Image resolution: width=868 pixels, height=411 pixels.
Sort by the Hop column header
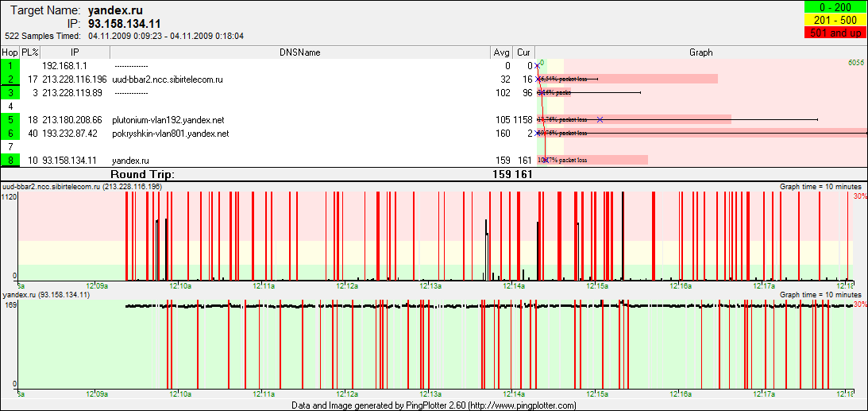coord(10,52)
